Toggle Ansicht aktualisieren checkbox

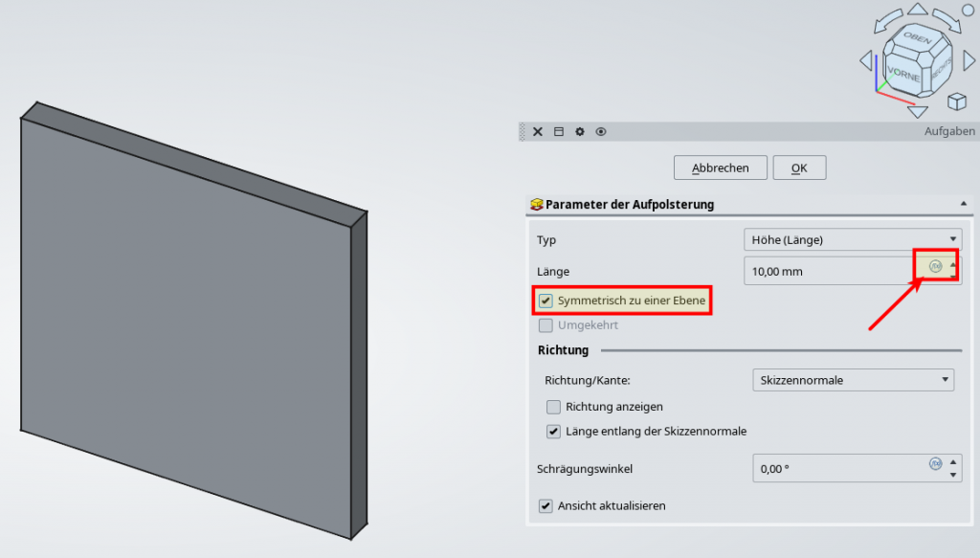[x=546, y=505]
